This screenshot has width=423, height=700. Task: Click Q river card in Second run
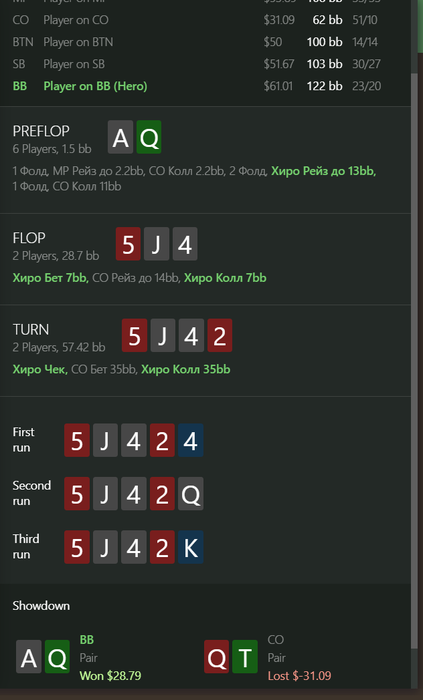(191, 494)
